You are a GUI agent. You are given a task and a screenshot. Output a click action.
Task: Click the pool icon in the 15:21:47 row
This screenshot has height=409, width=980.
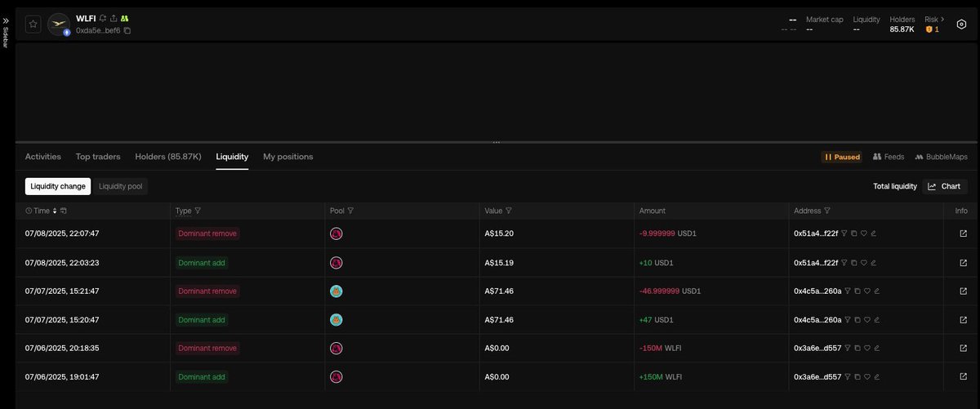point(336,291)
